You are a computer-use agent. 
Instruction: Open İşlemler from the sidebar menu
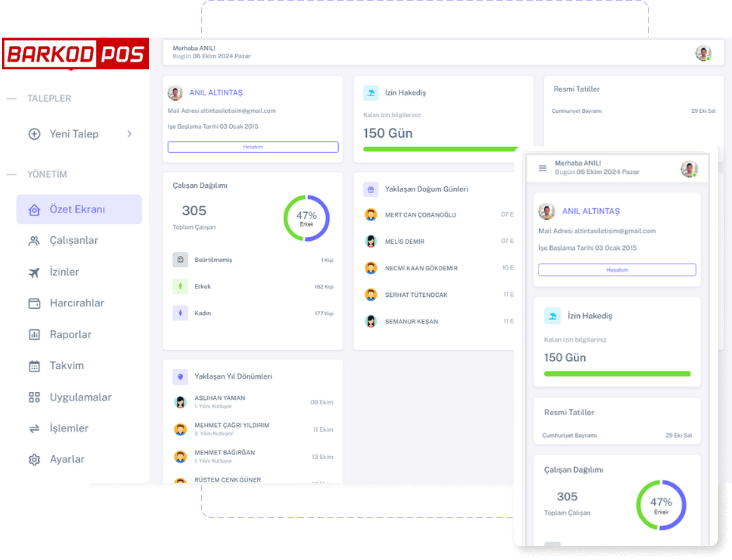(x=69, y=428)
